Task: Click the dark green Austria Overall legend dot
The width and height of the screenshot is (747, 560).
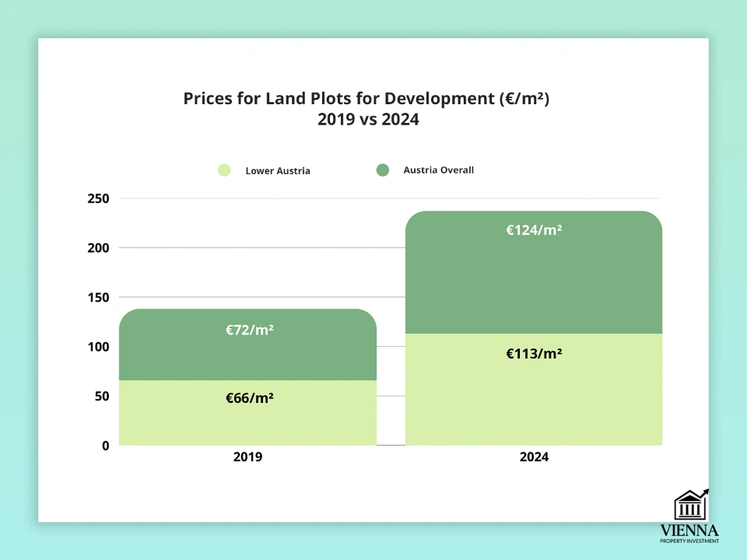Action: click(383, 170)
